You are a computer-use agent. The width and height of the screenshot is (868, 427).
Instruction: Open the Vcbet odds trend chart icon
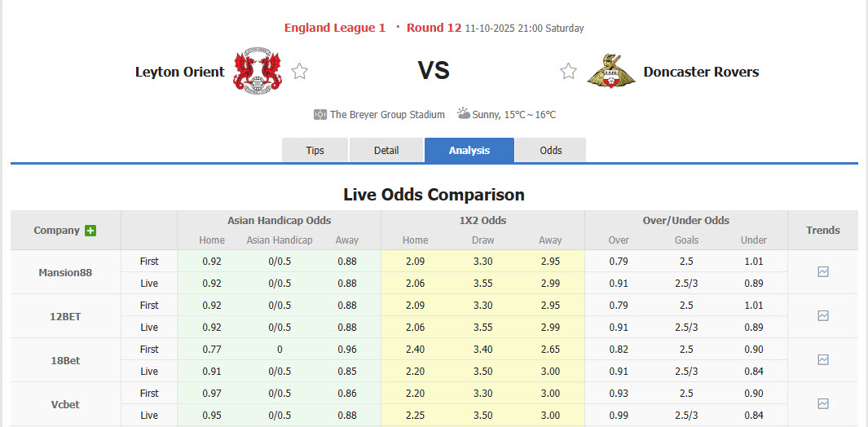pos(822,404)
